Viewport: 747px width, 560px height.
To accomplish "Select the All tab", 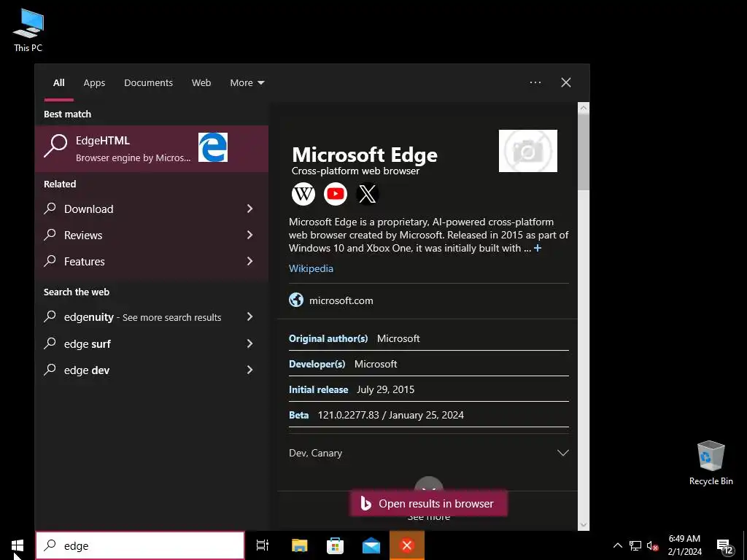I will pyautogui.click(x=58, y=82).
